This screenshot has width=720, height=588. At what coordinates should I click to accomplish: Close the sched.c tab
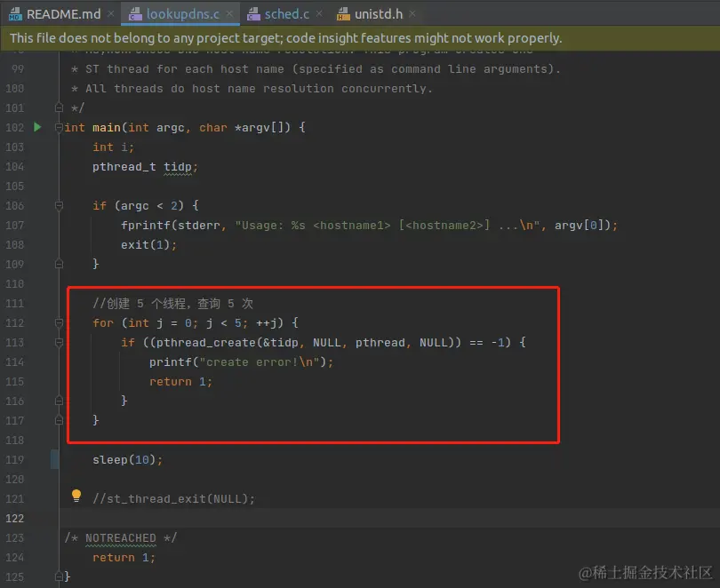[x=319, y=14]
